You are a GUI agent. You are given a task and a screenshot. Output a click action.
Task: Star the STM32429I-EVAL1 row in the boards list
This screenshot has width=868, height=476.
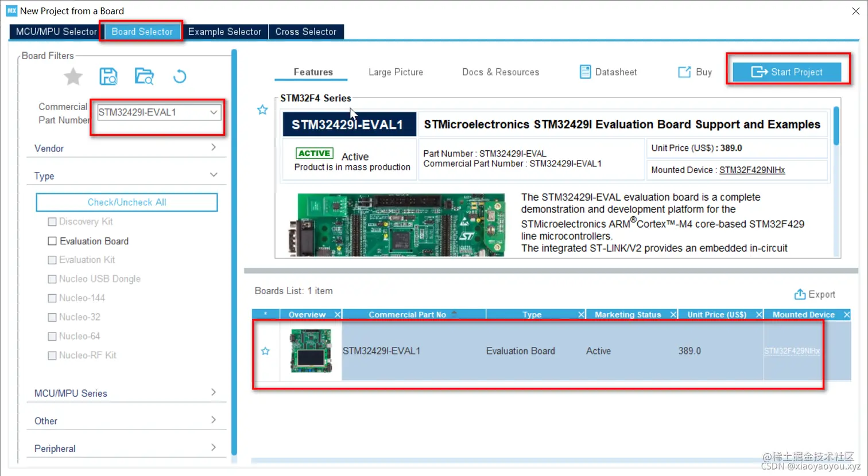[265, 351]
